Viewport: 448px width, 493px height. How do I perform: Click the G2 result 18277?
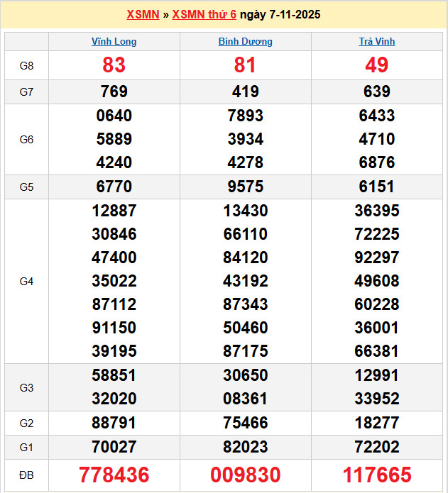(376, 423)
